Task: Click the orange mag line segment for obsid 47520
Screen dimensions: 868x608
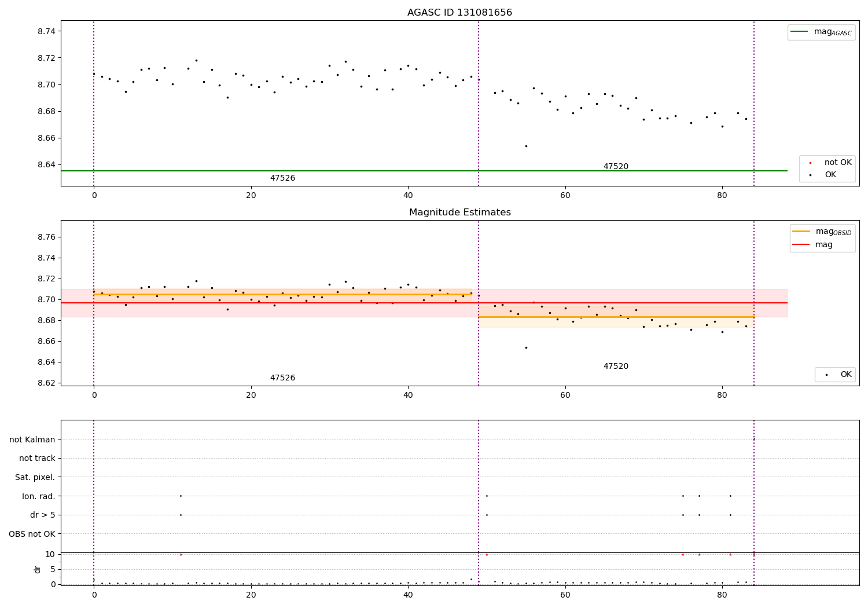Action: 616,317
